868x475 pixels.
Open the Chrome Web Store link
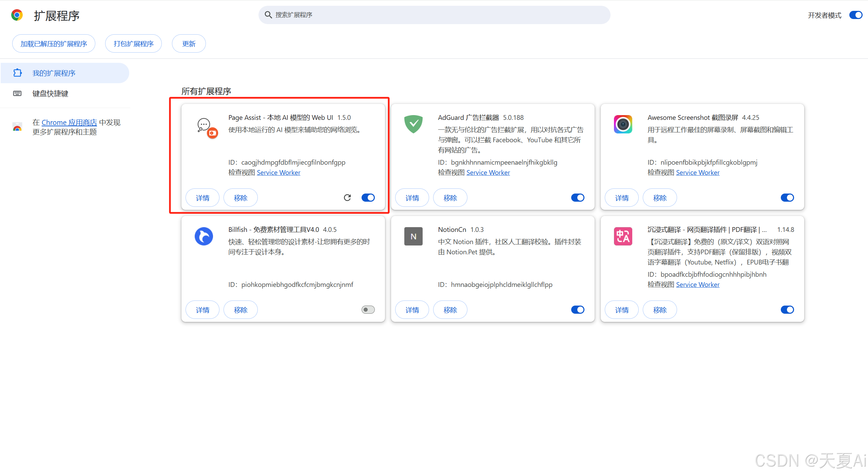[x=69, y=122]
